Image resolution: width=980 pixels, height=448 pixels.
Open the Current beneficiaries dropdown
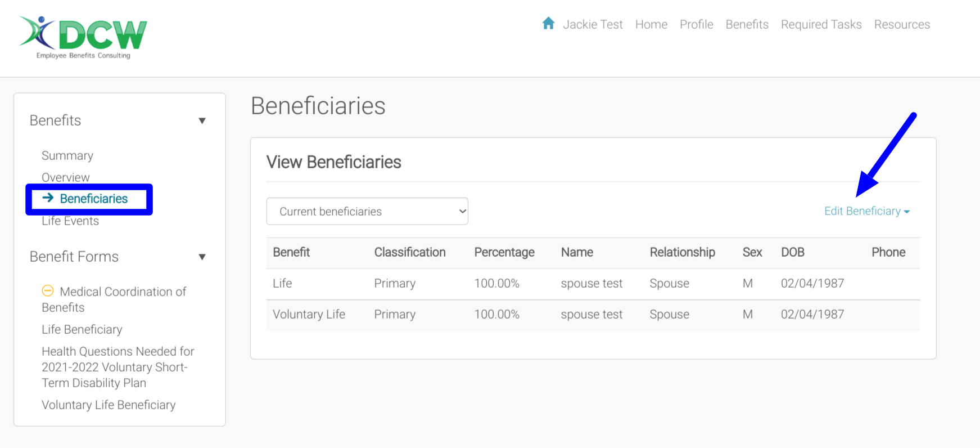[x=367, y=212]
